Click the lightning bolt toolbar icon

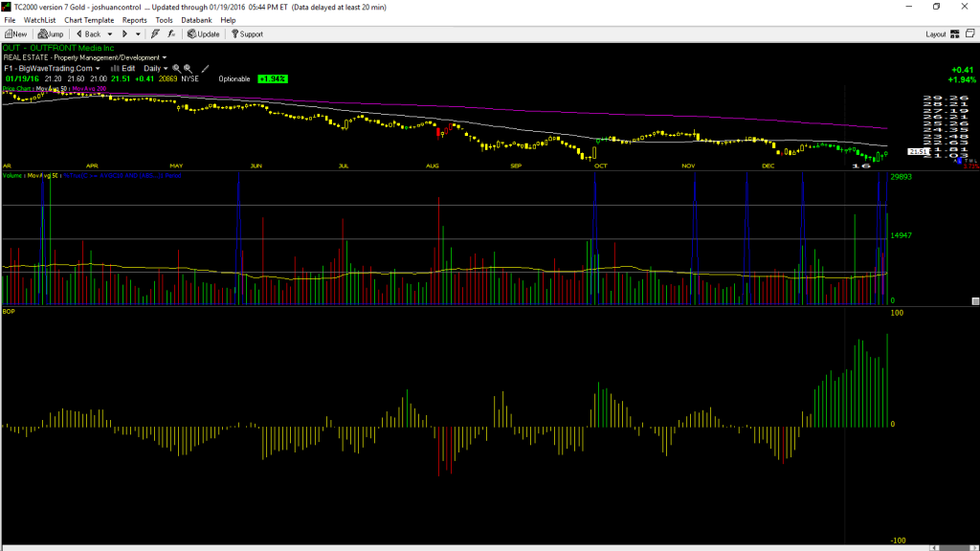[x=155, y=34]
